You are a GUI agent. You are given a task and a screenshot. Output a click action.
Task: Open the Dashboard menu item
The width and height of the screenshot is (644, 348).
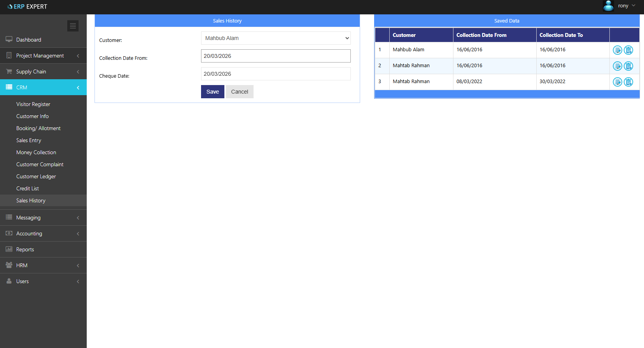[29, 40]
